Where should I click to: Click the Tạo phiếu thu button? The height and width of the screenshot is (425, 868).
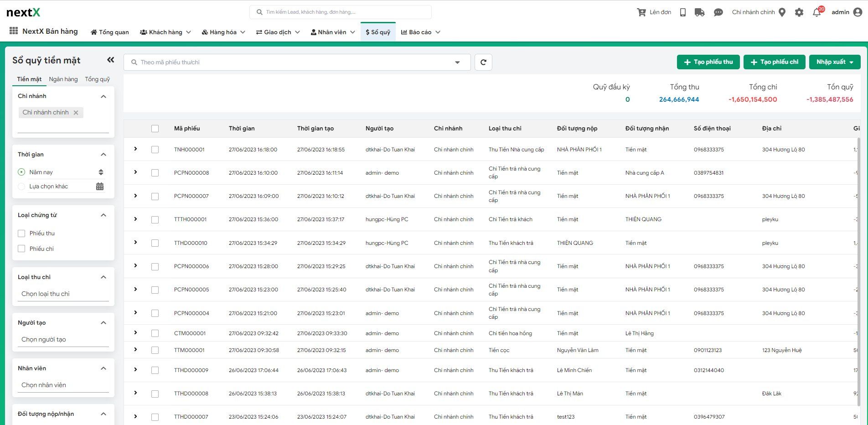[708, 62]
